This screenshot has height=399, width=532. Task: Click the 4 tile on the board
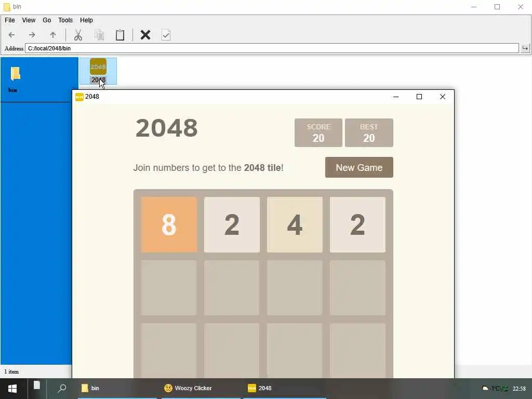pos(295,224)
